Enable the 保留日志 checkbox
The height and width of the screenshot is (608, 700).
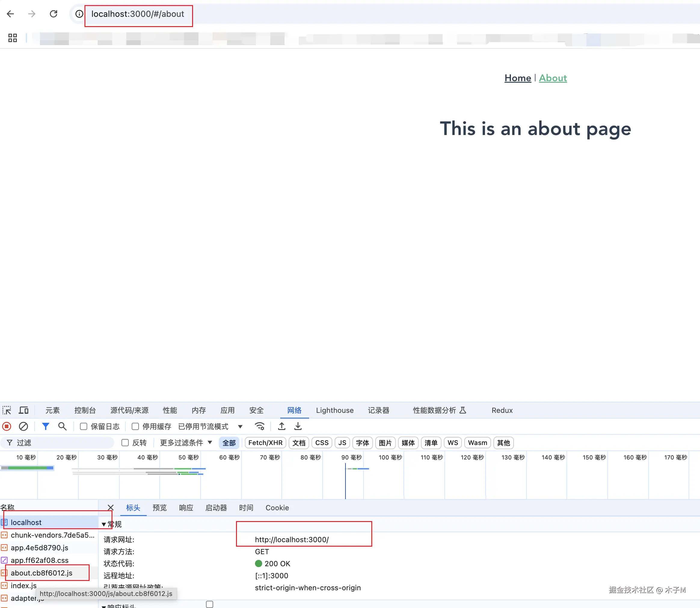pos(83,426)
